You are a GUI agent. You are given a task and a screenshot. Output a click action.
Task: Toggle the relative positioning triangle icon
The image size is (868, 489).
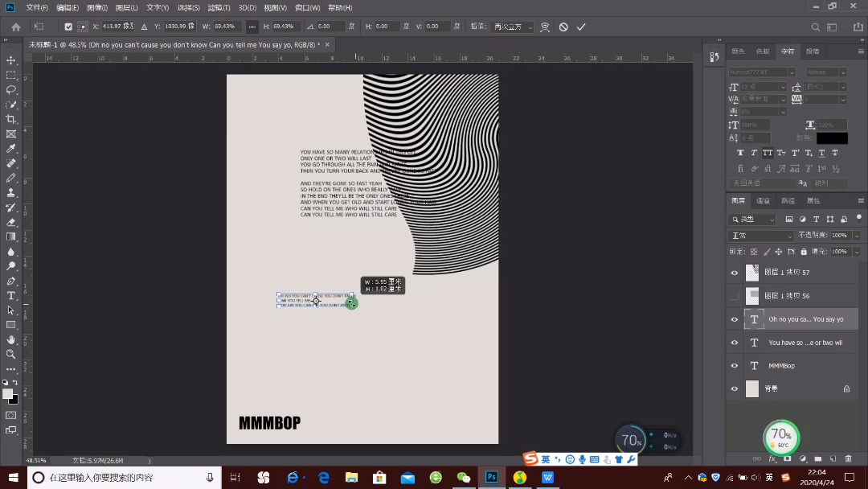144,27
